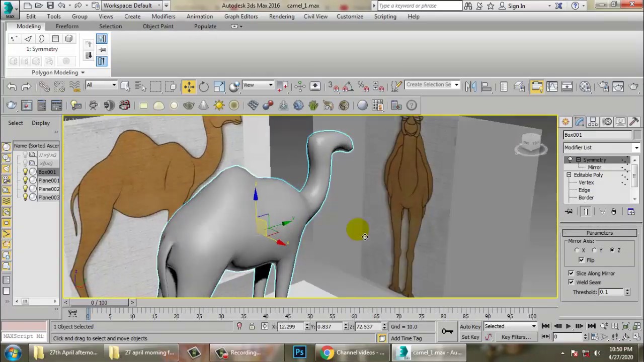
Task: Open the Rendering menu
Action: click(282, 16)
